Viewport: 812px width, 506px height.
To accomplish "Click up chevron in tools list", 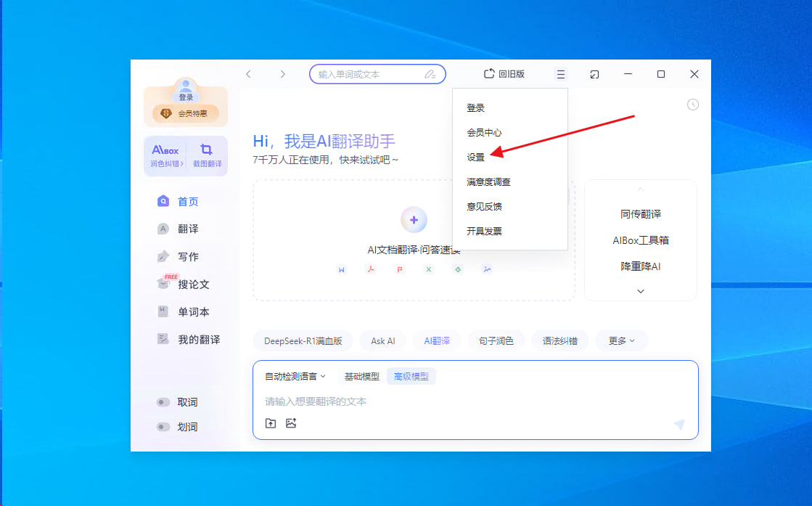I will coord(641,189).
